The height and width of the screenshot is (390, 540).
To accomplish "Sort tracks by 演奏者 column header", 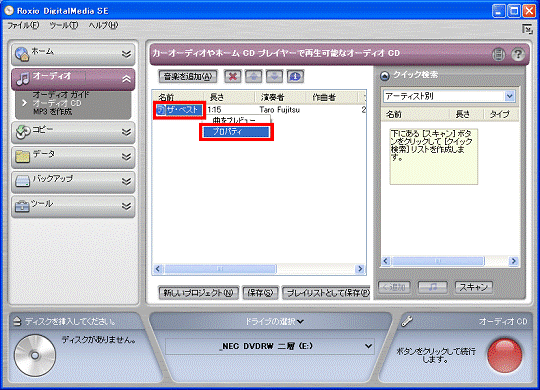I will coord(280,97).
